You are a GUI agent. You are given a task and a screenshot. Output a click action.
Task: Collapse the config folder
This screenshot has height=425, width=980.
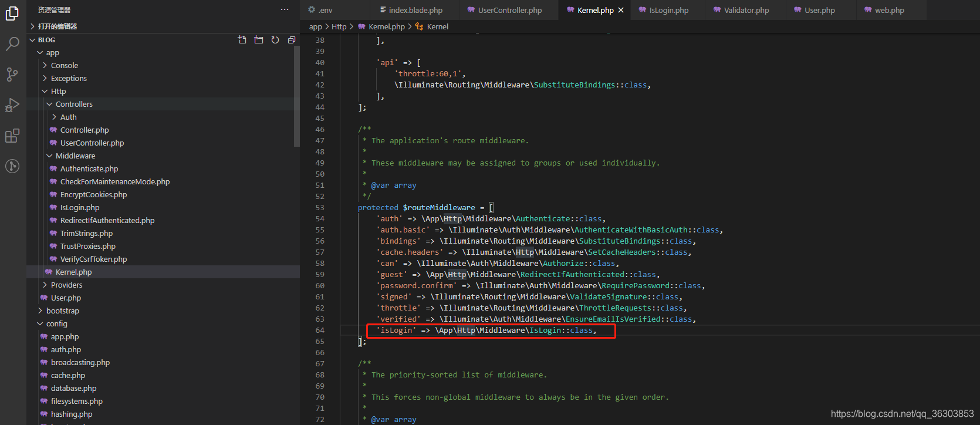click(x=163, y=323)
